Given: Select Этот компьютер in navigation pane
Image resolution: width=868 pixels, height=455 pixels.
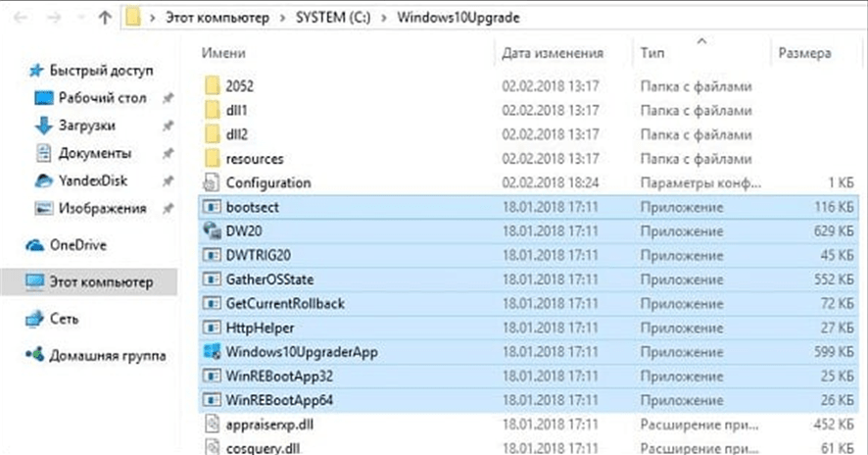Looking at the screenshot, I should (x=104, y=282).
